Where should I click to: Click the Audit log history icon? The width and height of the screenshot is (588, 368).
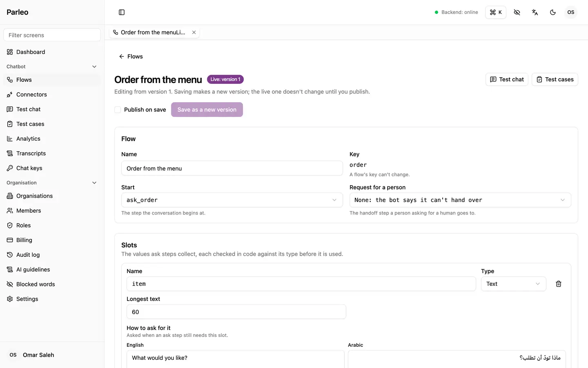(10, 255)
